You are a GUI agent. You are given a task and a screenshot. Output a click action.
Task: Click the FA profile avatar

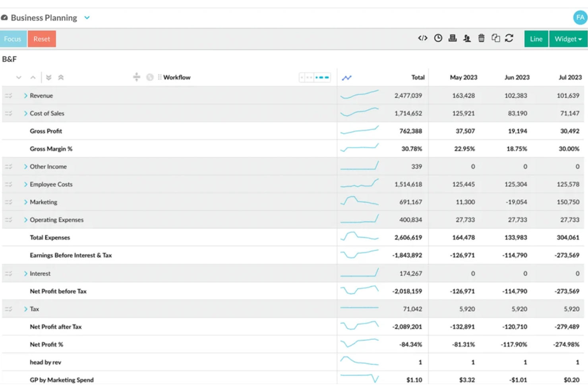pos(580,17)
